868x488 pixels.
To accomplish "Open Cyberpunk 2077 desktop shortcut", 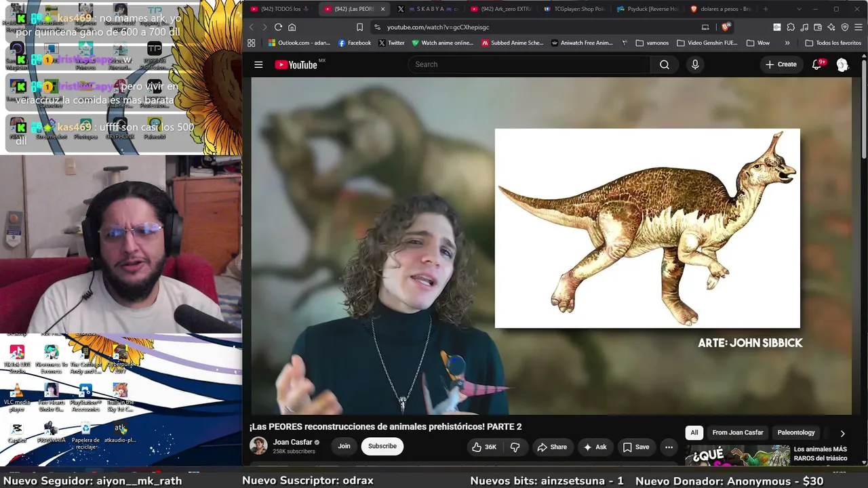I will point(120,359).
